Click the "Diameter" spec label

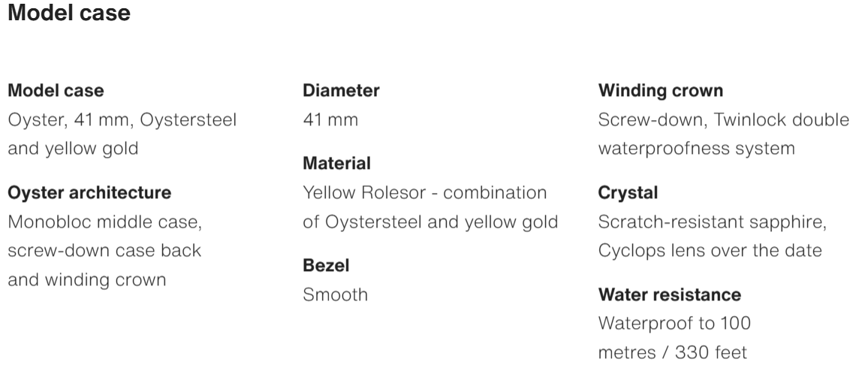[341, 91]
